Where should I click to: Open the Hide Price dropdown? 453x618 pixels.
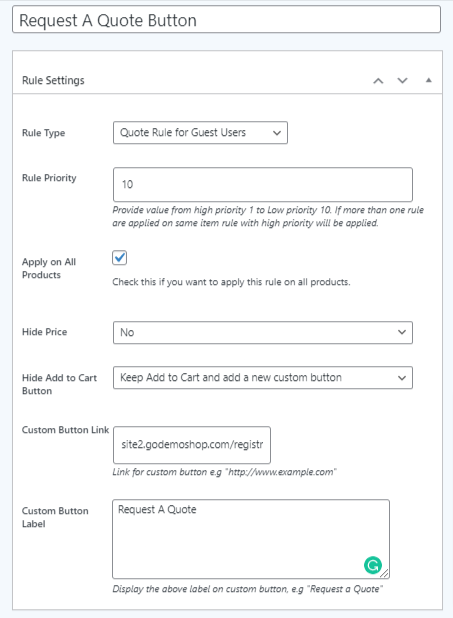tap(263, 332)
